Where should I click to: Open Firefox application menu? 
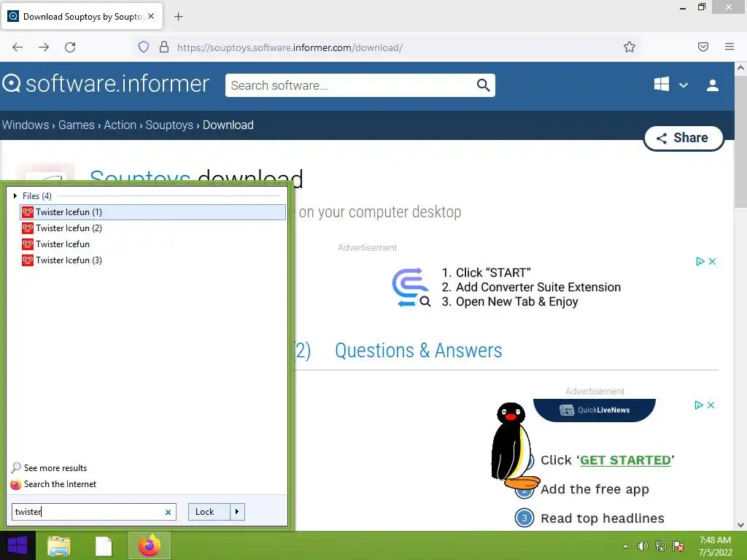(x=729, y=47)
